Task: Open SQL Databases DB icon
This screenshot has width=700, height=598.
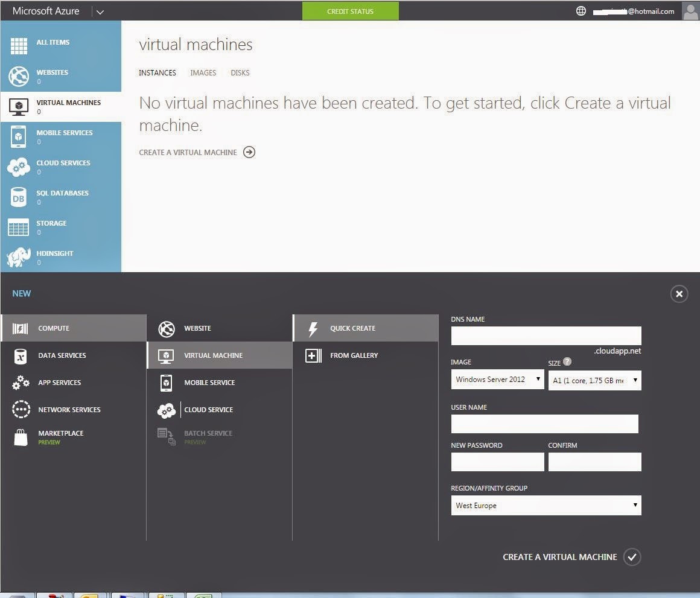Action: (x=18, y=197)
